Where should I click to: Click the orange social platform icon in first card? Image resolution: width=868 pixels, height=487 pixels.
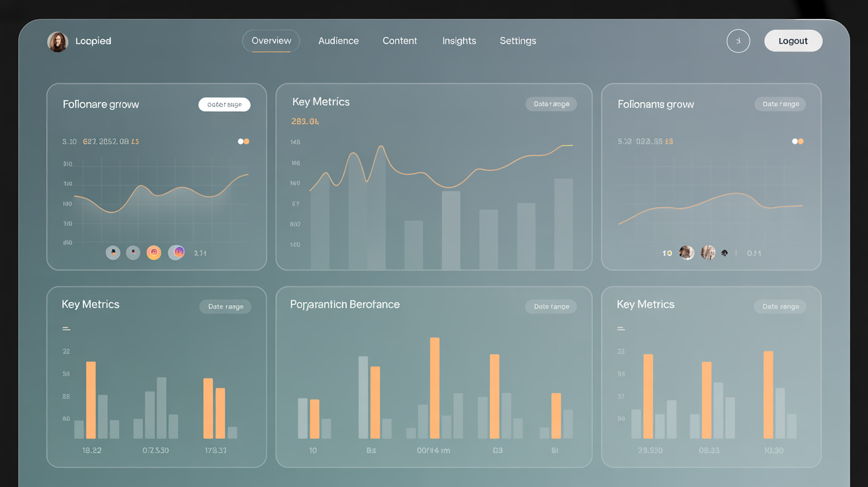click(153, 252)
